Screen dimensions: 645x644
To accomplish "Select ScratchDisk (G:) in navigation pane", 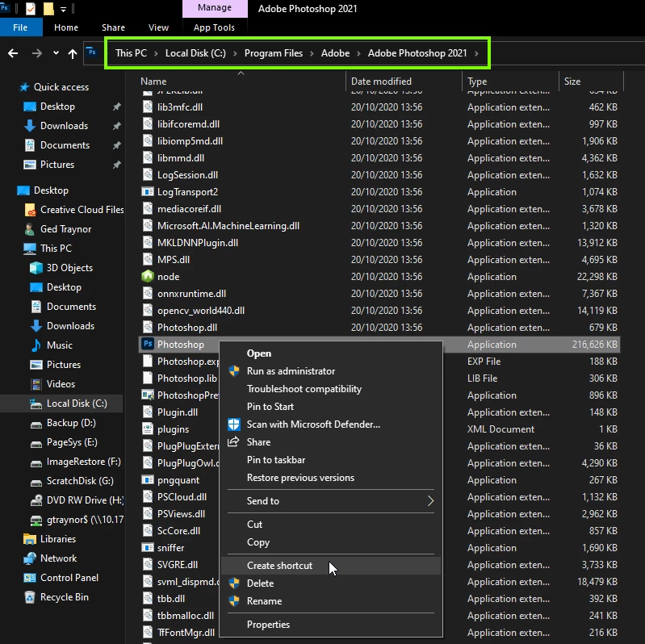I will 80,481.
